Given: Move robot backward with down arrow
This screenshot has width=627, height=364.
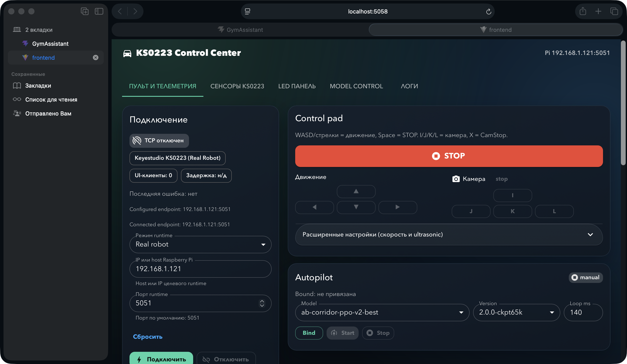Looking at the screenshot, I should point(356,207).
